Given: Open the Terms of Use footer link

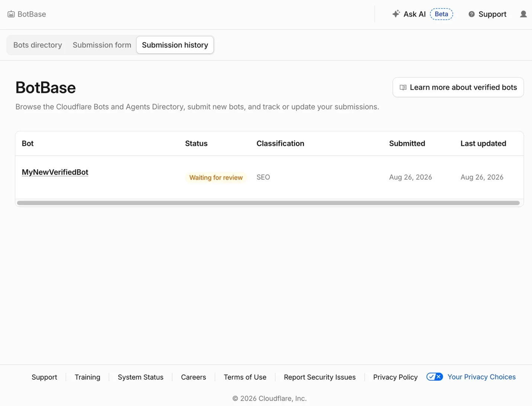Looking at the screenshot, I should (x=245, y=377).
